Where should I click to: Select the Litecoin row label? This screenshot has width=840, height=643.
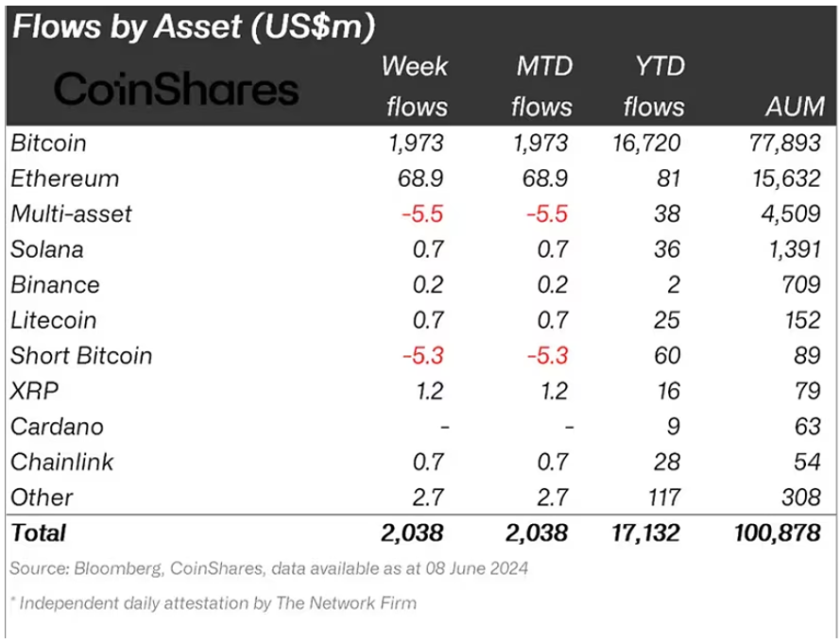coord(53,320)
